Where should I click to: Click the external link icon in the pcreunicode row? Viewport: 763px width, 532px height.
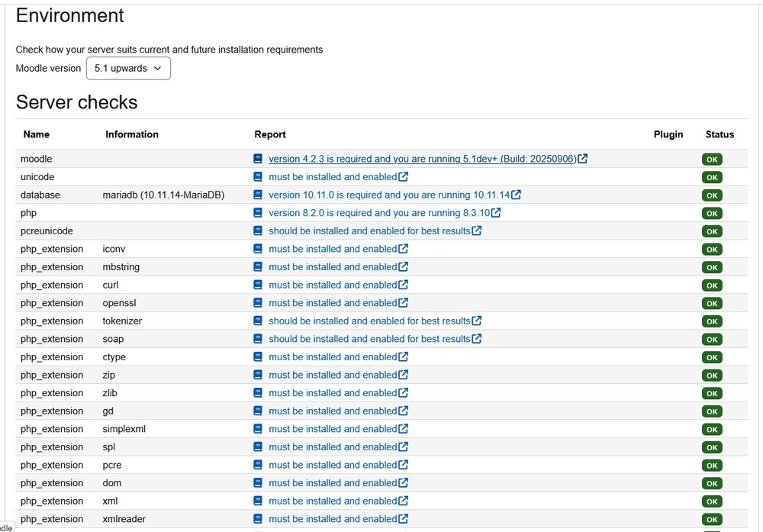point(477,231)
